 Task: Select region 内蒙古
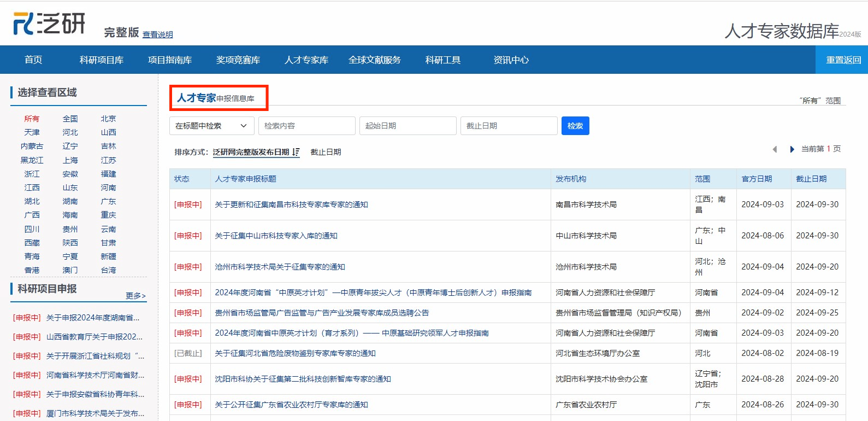tap(32, 146)
